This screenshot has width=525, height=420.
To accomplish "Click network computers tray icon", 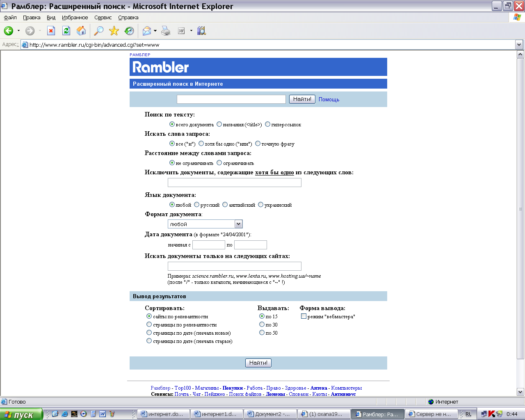I will [x=484, y=414].
